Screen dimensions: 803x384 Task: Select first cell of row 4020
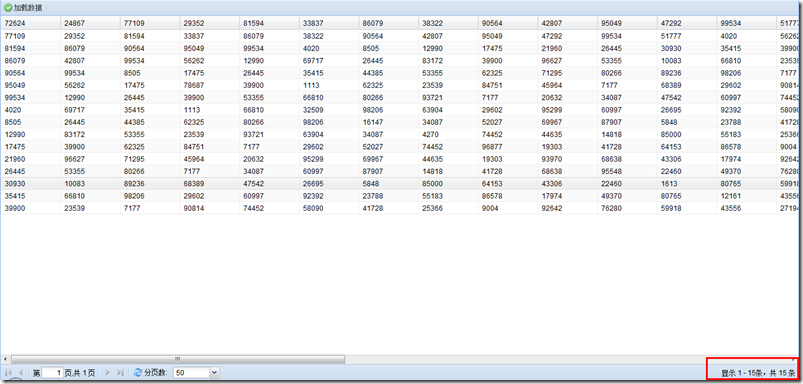point(31,110)
